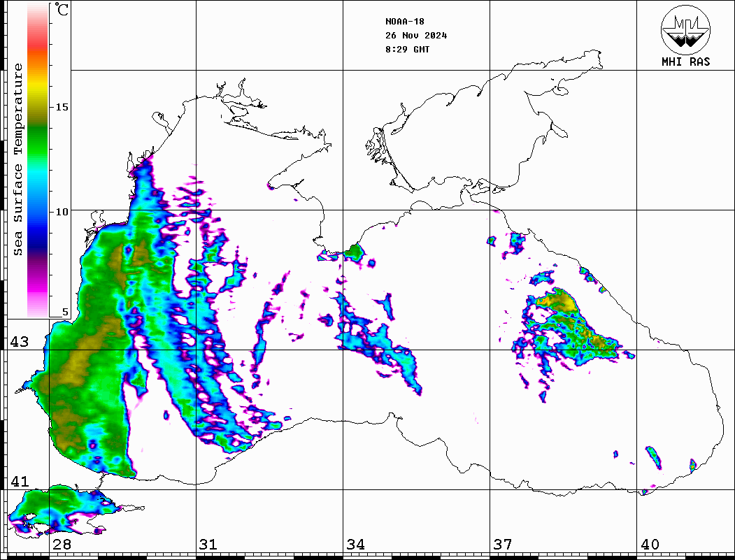The image size is (735, 560).
Task: Click the longitude label '40'
Action: pyautogui.click(x=650, y=544)
